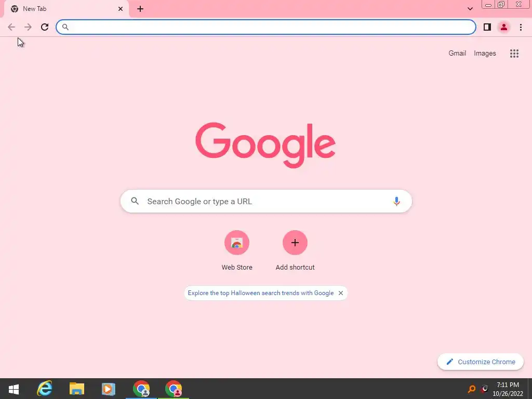Select the New Tab tab
Screen dimensions: 532x399
[x=66, y=9]
